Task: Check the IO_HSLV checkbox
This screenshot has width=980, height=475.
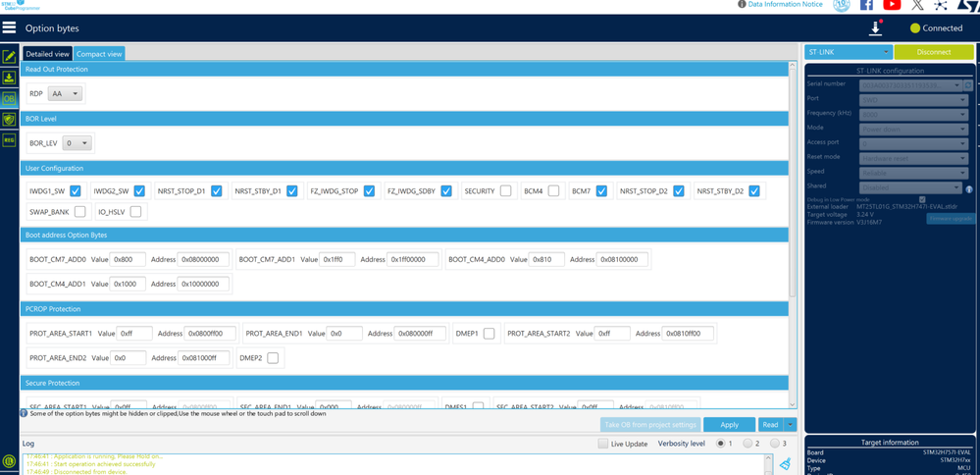Action: pyautogui.click(x=135, y=211)
